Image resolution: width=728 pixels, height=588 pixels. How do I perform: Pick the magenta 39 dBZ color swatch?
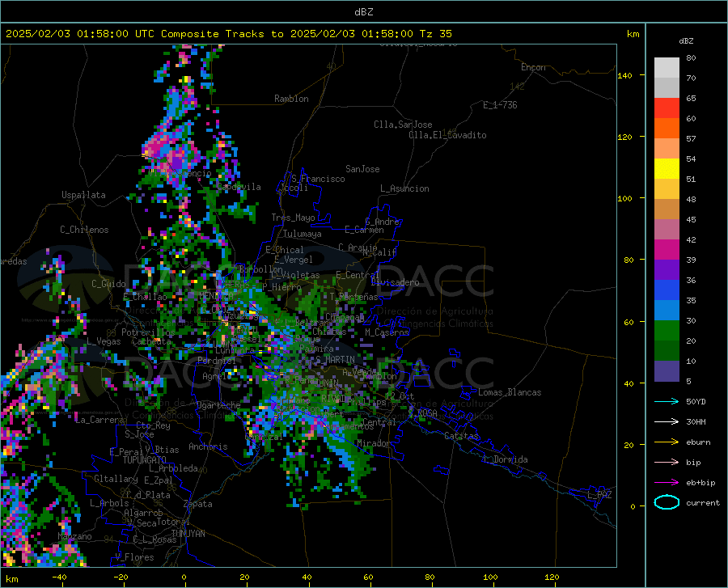tap(667, 250)
